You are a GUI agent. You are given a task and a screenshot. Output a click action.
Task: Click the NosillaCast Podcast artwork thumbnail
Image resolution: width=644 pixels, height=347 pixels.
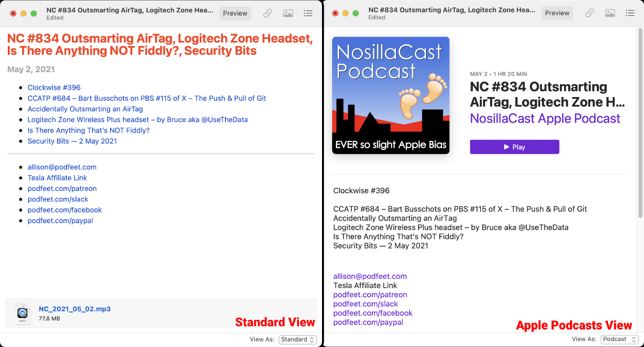(391, 95)
